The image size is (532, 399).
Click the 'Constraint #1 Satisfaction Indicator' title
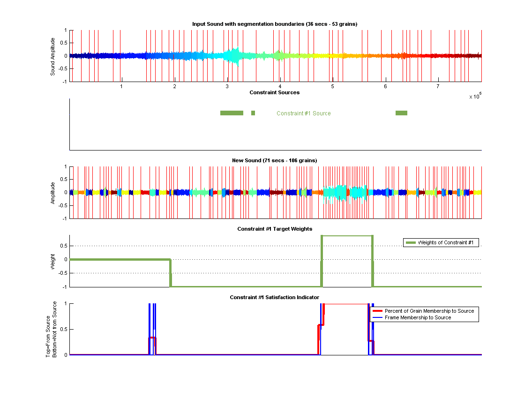(275, 297)
